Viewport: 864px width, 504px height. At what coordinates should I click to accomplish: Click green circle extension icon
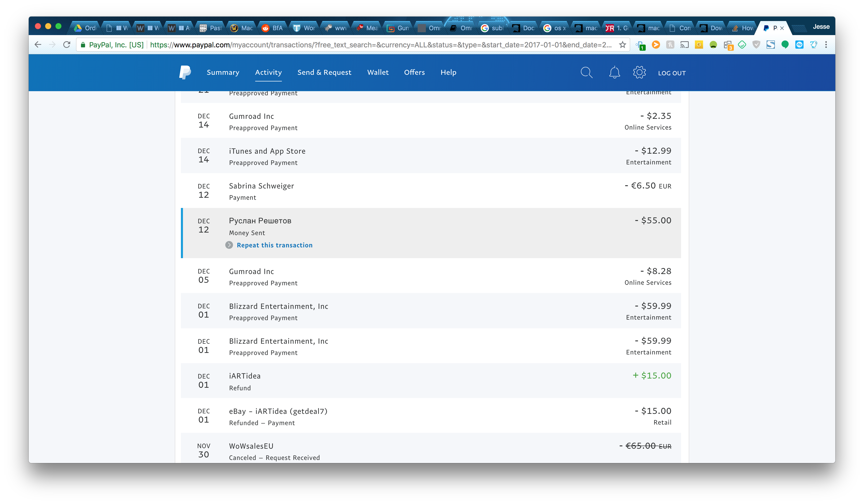(713, 45)
